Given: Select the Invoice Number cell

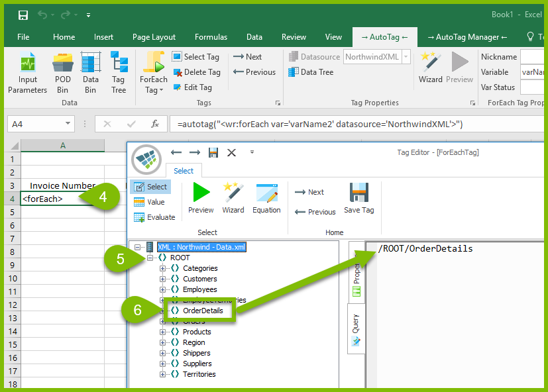Looking at the screenshot, I should 62,185.
